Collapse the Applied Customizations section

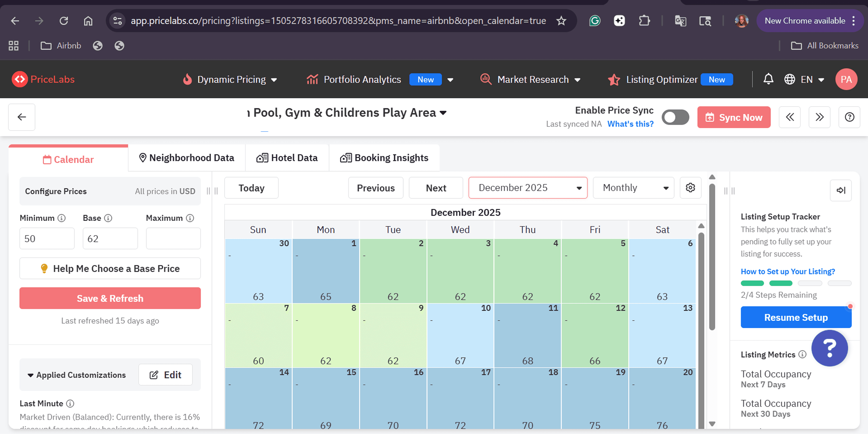coord(30,375)
